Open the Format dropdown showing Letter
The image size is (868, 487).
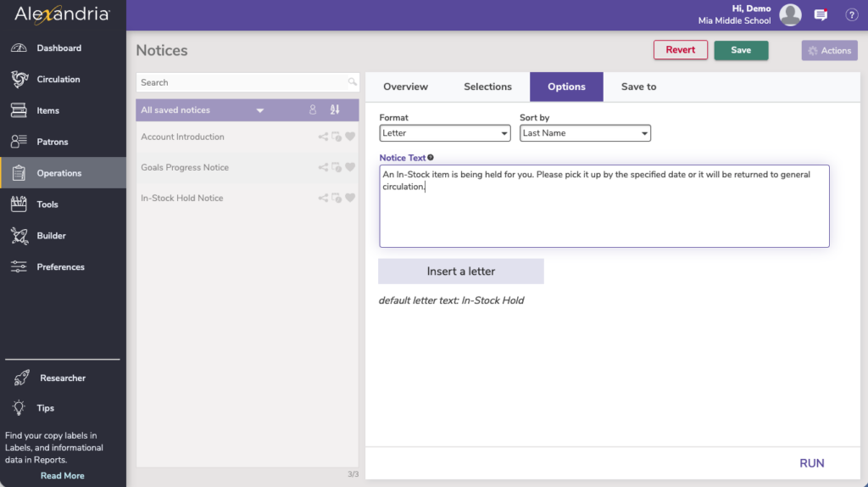444,133
